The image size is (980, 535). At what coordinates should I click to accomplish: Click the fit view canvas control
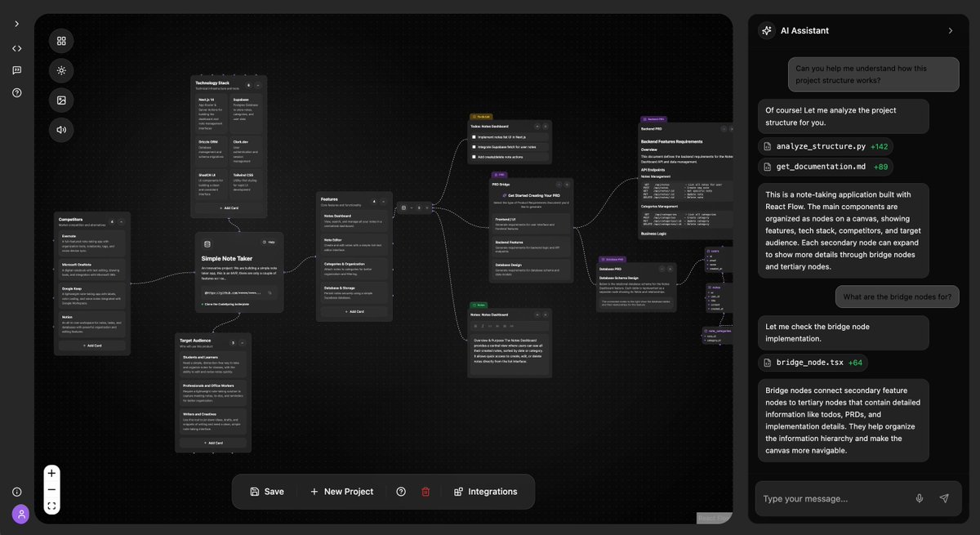click(51, 506)
